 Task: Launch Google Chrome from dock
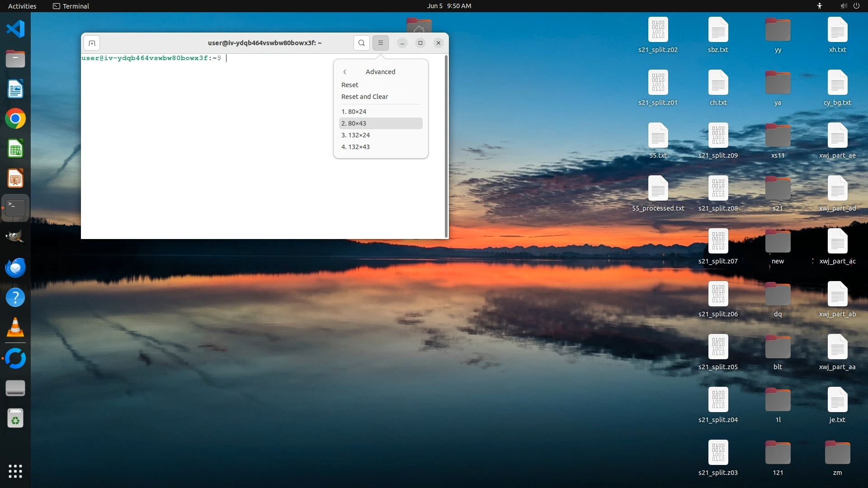[x=15, y=119]
